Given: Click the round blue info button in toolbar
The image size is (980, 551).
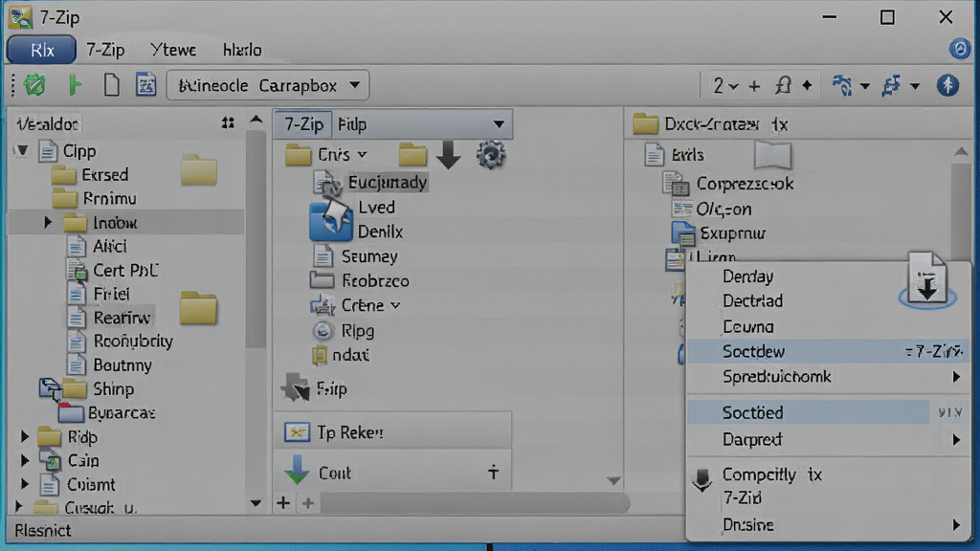Looking at the screenshot, I should (x=947, y=85).
